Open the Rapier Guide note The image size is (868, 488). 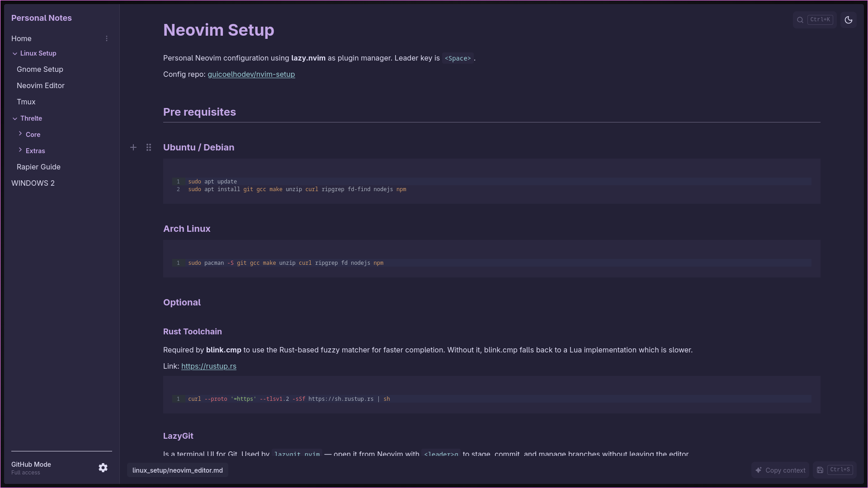(x=38, y=167)
